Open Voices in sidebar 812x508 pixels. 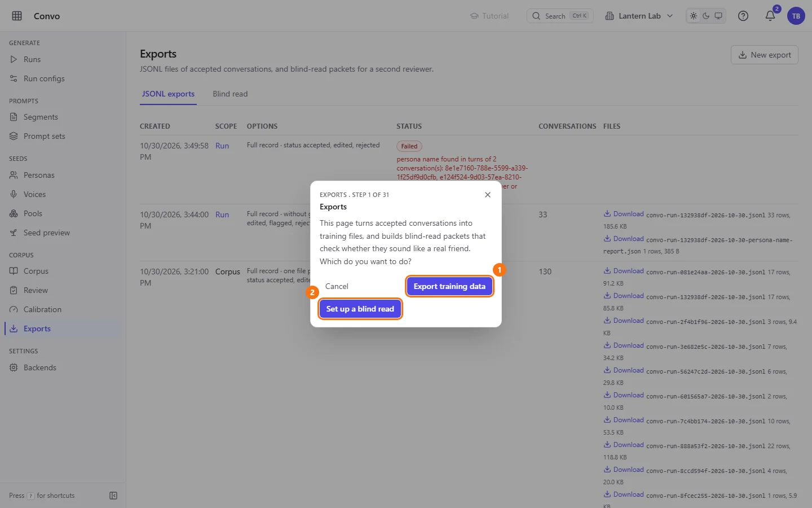pos(63,194)
